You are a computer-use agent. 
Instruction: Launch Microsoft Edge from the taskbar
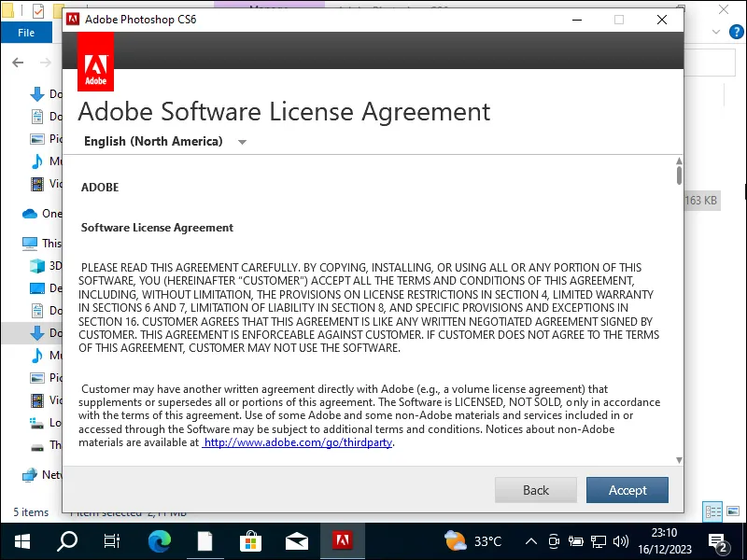click(160, 540)
